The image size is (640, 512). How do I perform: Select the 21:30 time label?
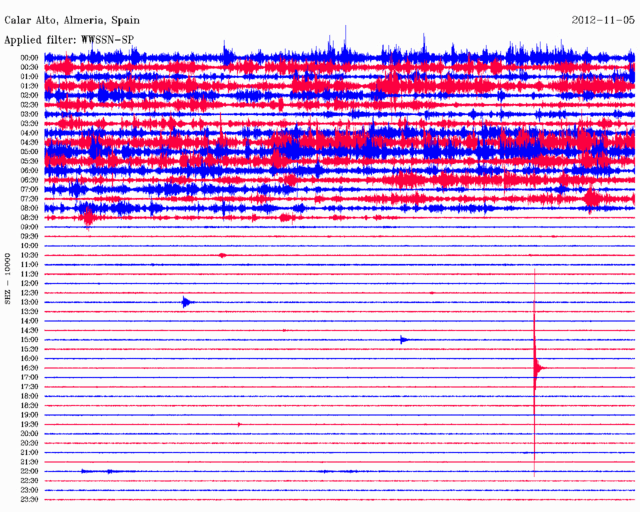(29, 462)
